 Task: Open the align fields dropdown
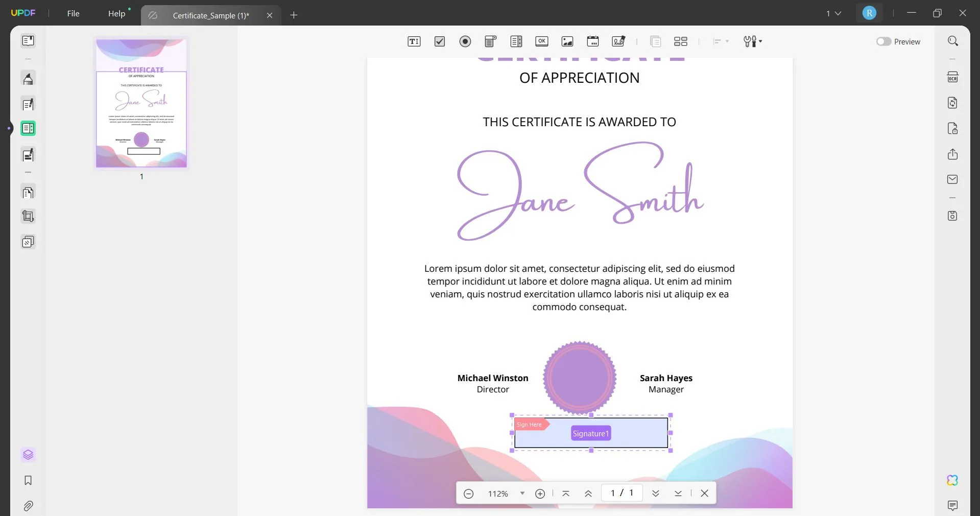[x=721, y=41]
